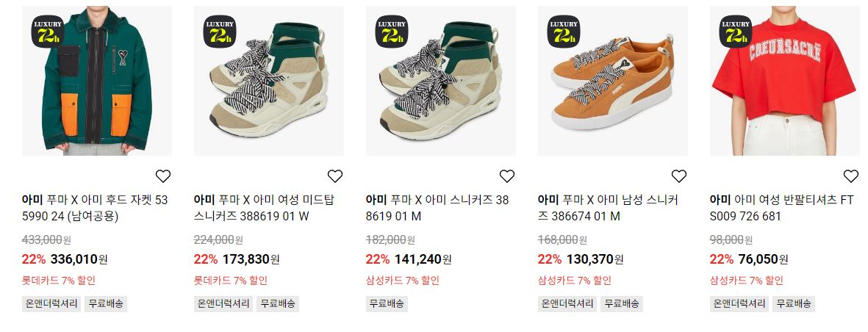Toggle wishlist heart for women's mid-top sneakers
This screenshot has height=332, width=868.
click(335, 176)
